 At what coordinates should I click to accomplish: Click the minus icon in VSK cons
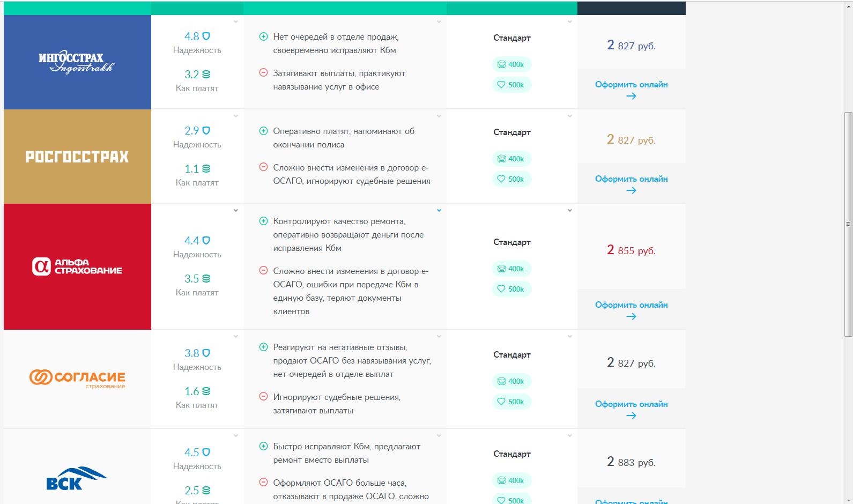[x=263, y=483]
